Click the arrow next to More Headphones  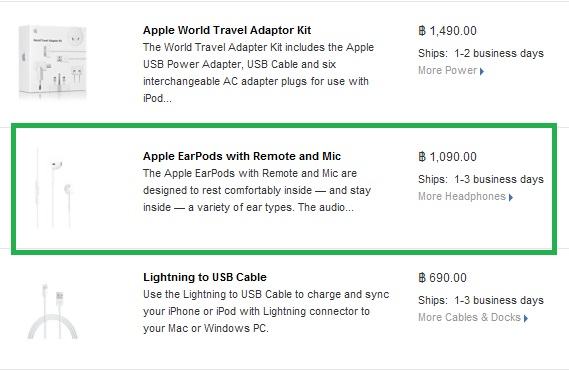(x=511, y=197)
